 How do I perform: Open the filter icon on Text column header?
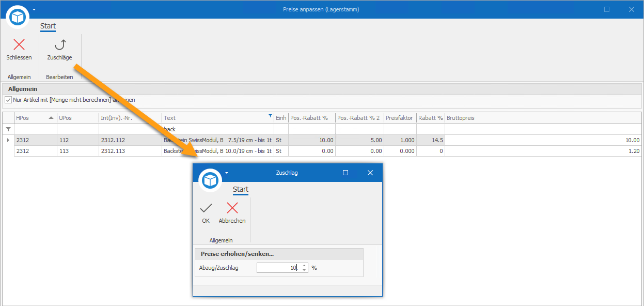click(x=270, y=116)
